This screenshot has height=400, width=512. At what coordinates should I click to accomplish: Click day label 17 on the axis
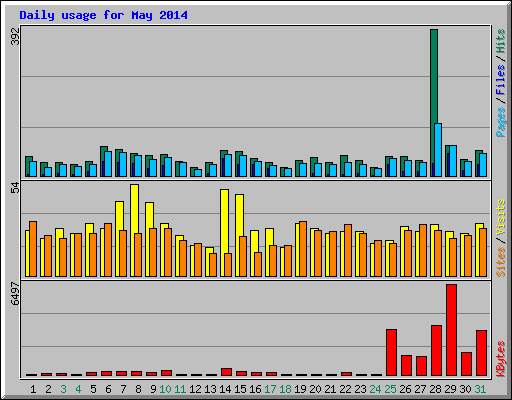point(270,389)
